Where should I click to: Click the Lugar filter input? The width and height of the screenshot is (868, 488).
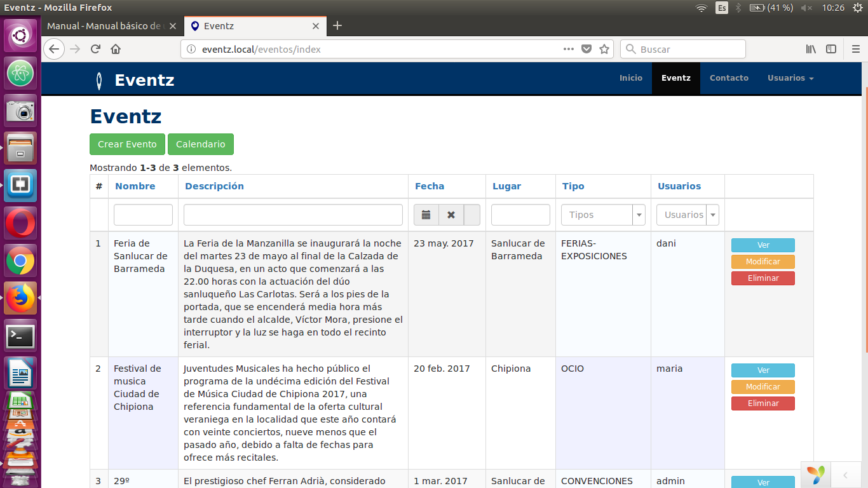pos(520,215)
